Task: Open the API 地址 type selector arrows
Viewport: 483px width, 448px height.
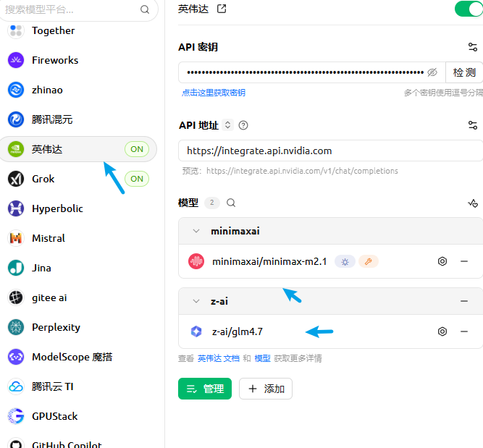Action: pyautogui.click(x=227, y=125)
